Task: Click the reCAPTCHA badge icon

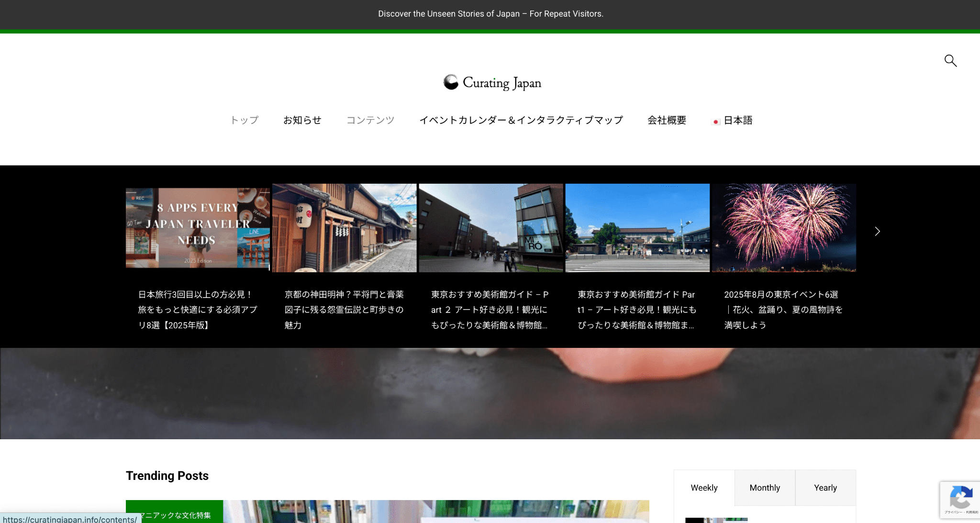Action: (x=960, y=498)
